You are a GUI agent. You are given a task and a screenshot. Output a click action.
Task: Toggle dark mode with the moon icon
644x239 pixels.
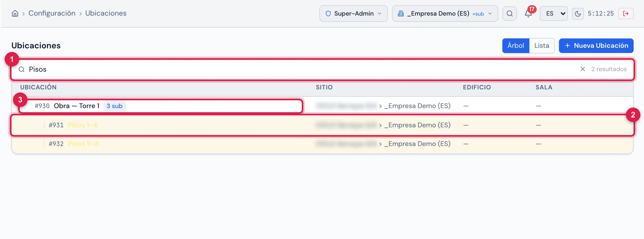[x=578, y=14]
